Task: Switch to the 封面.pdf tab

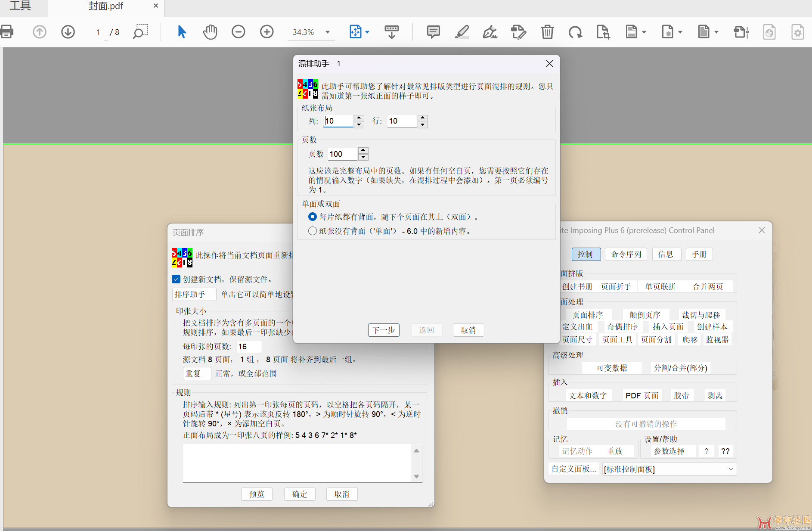Action: (106, 6)
